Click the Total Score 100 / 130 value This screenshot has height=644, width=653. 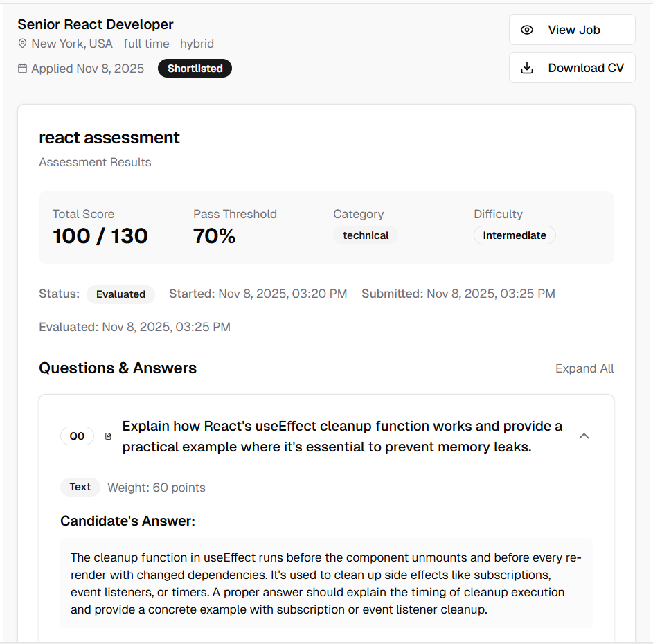click(x=100, y=236)
